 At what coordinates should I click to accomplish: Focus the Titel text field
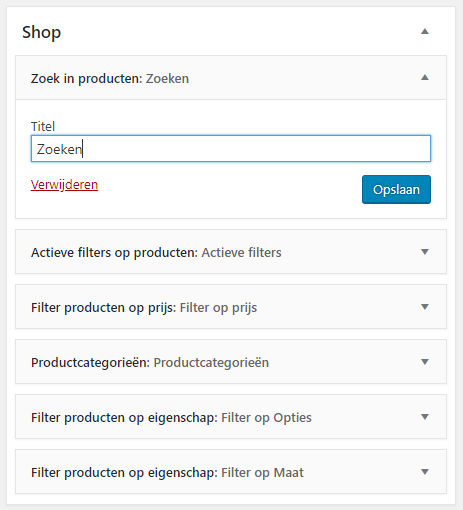click(231, 149)
